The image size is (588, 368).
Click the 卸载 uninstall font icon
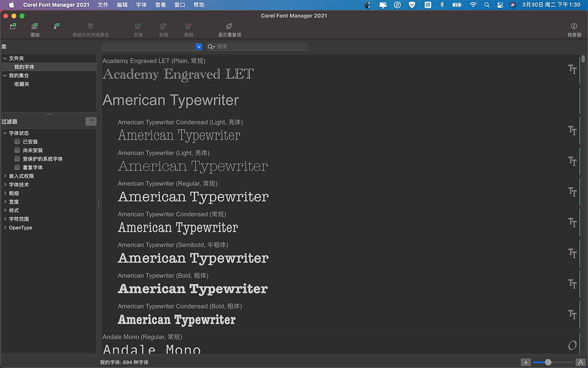point(163,26)
